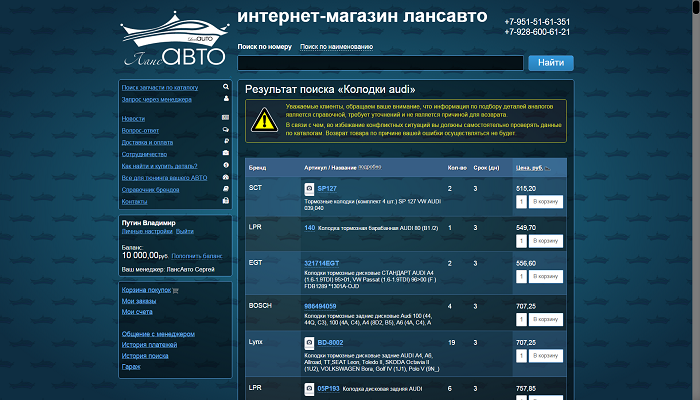Open Общение с менеджером link
This screenshot has width=700, height=400.
point(158,334)
